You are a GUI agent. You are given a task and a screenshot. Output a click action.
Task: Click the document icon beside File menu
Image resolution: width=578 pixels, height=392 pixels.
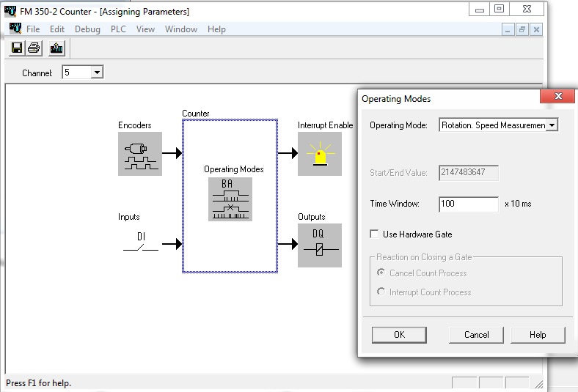pyautogui.click(x=15, y=29)
